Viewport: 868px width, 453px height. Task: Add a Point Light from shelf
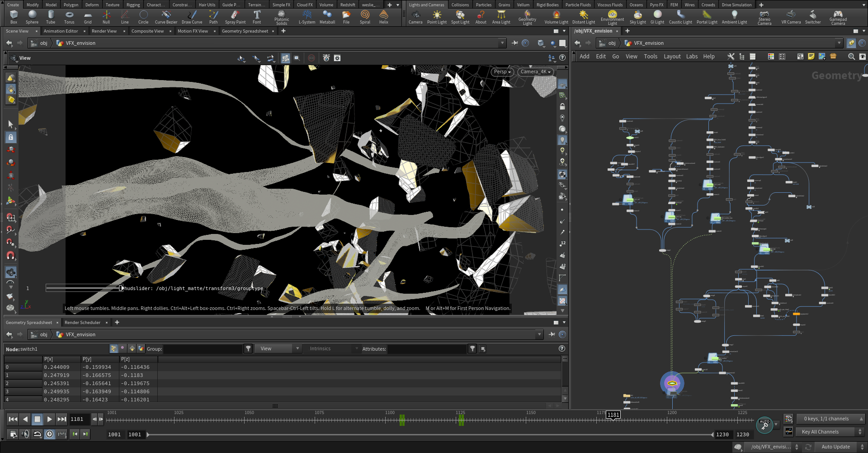437,17
